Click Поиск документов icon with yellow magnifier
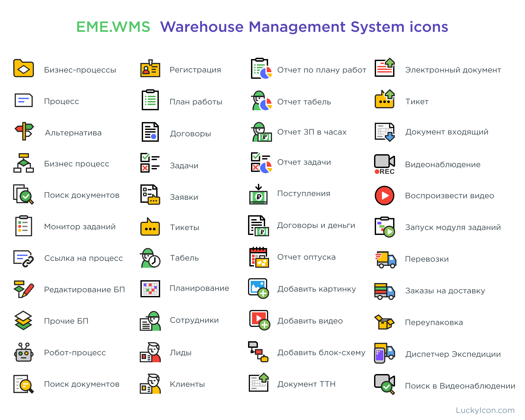Screen dimensions: 525x420 [x=24, y=384]
